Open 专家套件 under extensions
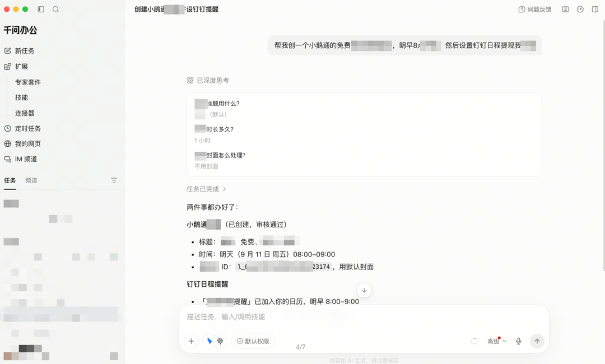Viewport: 605px width, 364px height. (28, 82)
